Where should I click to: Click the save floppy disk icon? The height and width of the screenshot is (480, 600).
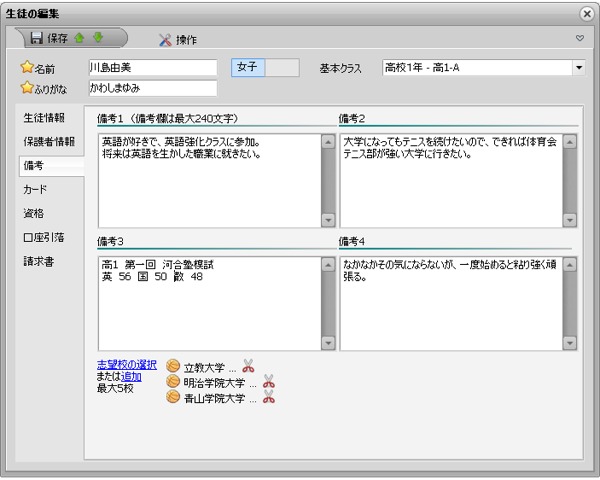(x=36, y=39)
